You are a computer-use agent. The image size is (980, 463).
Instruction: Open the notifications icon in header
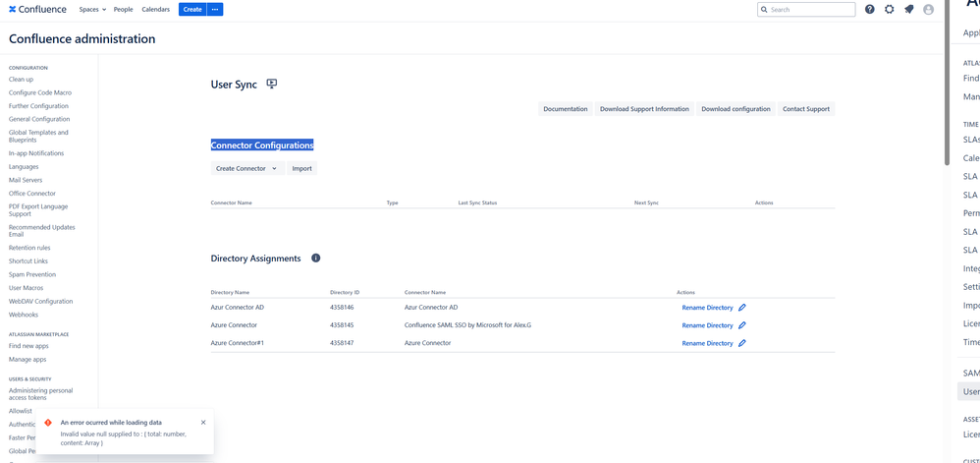908,10
